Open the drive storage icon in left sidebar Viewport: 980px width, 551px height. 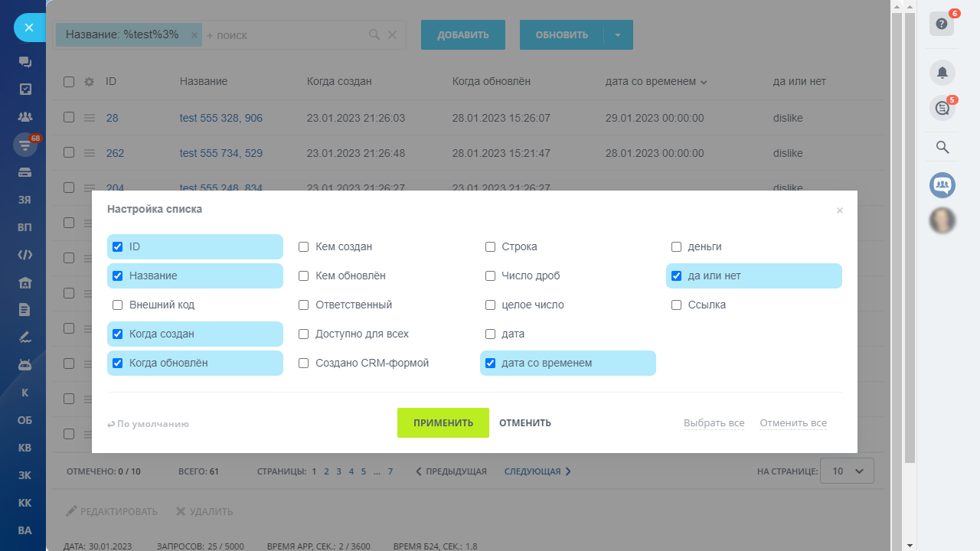click(25, 172)
